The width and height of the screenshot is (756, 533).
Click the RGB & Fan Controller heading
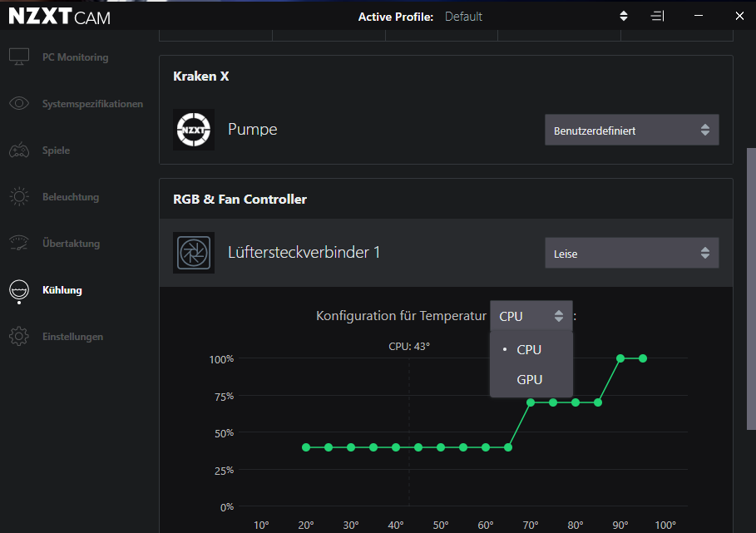[240, 199]
